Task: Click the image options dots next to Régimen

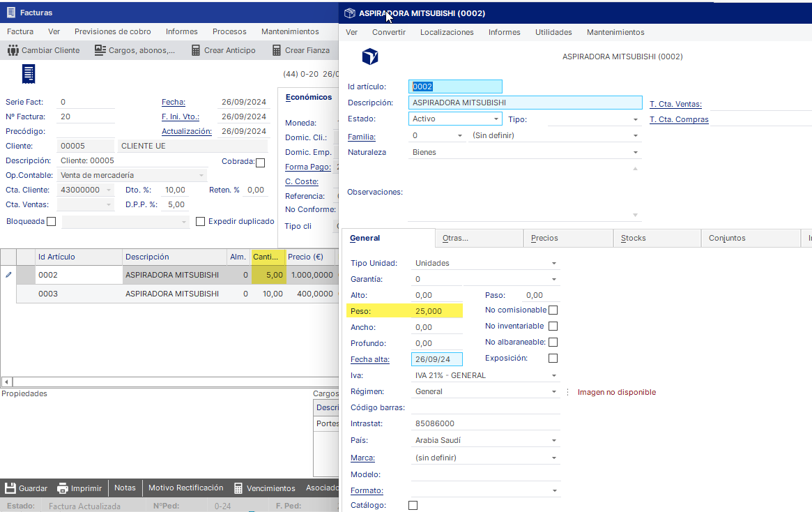Action: 567,392
